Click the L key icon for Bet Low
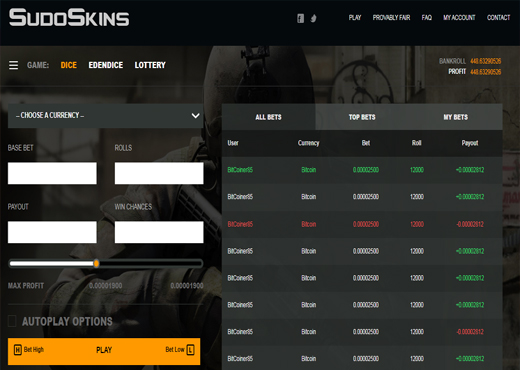520x370 pixels. 190,350
